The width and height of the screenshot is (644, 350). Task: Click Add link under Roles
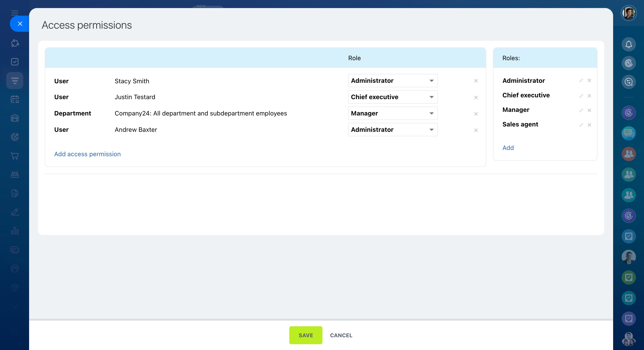508,148
